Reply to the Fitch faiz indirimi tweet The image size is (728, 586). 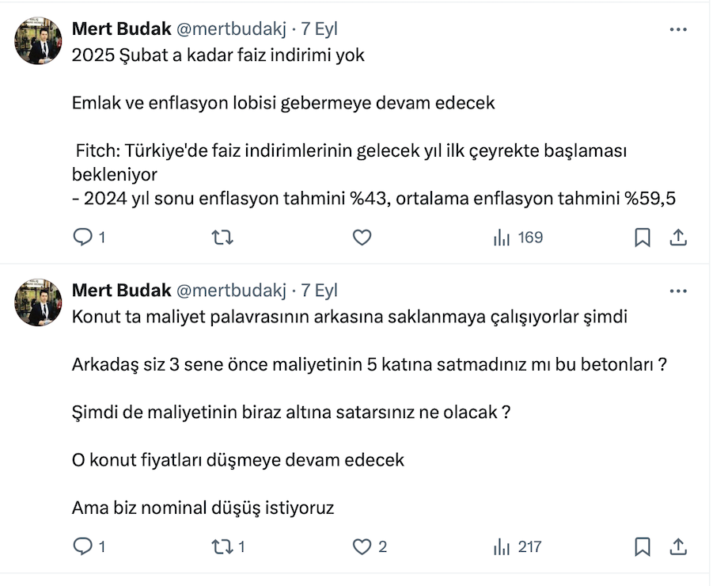pos(83,238)
